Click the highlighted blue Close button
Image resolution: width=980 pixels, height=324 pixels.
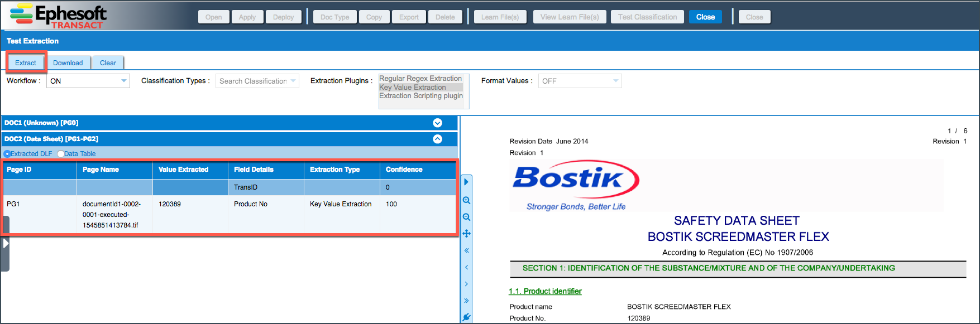tap(706, 17)
